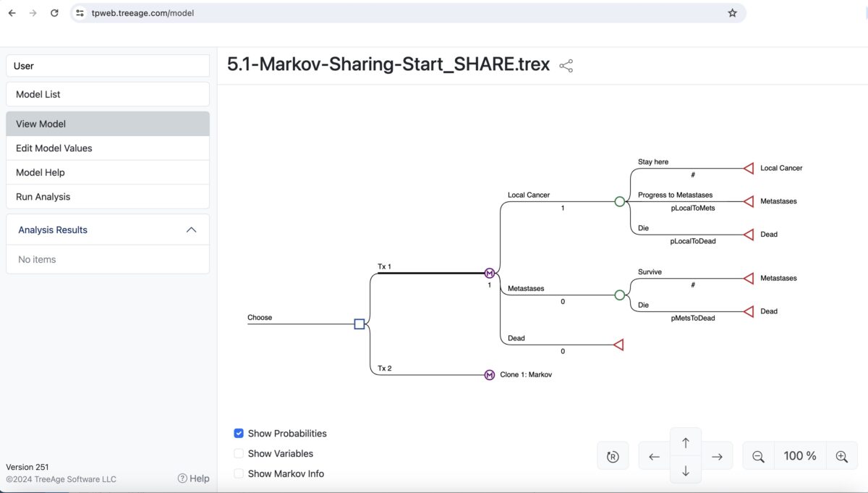Open the chance node on Local Cancer branch

[619, 201]
